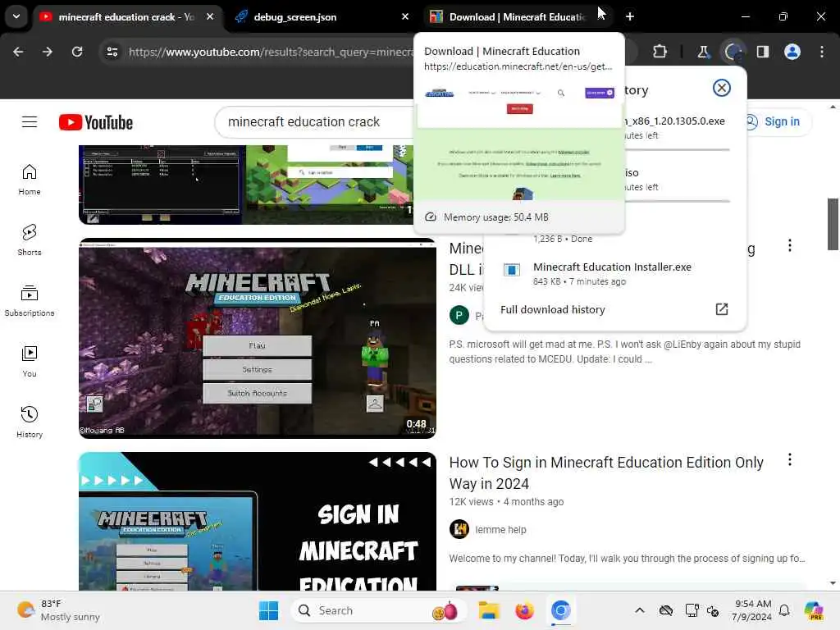Click the downloads progress icon in toolbar

(733, 52)
